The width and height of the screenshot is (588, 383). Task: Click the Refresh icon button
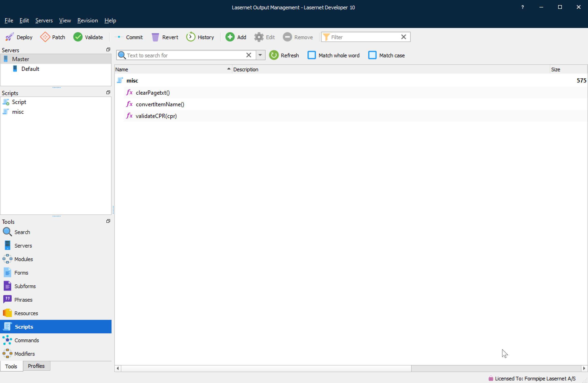pos(274,55)
